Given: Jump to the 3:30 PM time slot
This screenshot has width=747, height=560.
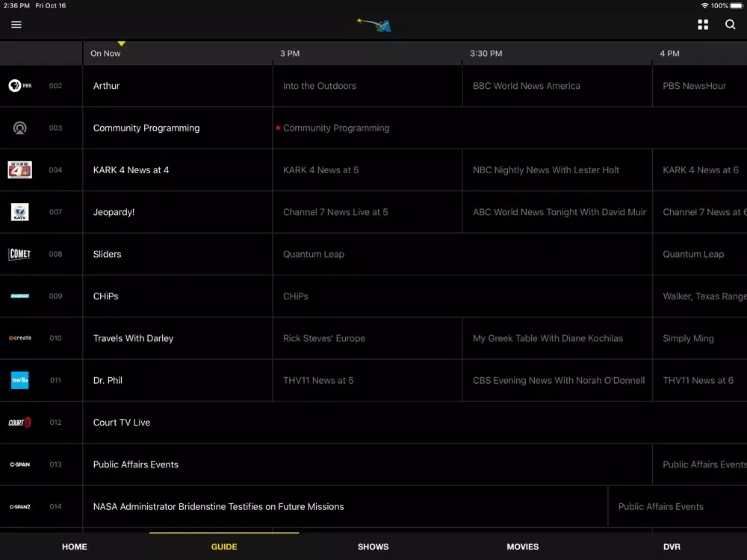Looking at the screenshot, I should coord(486,53).
